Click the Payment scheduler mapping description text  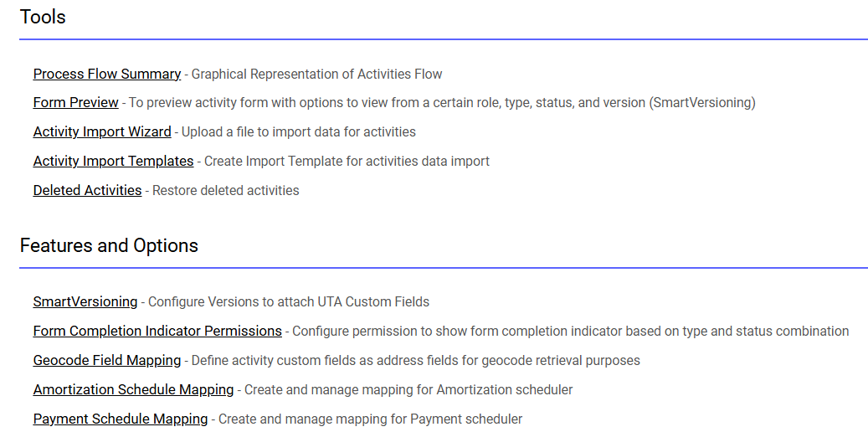point(370,419)
